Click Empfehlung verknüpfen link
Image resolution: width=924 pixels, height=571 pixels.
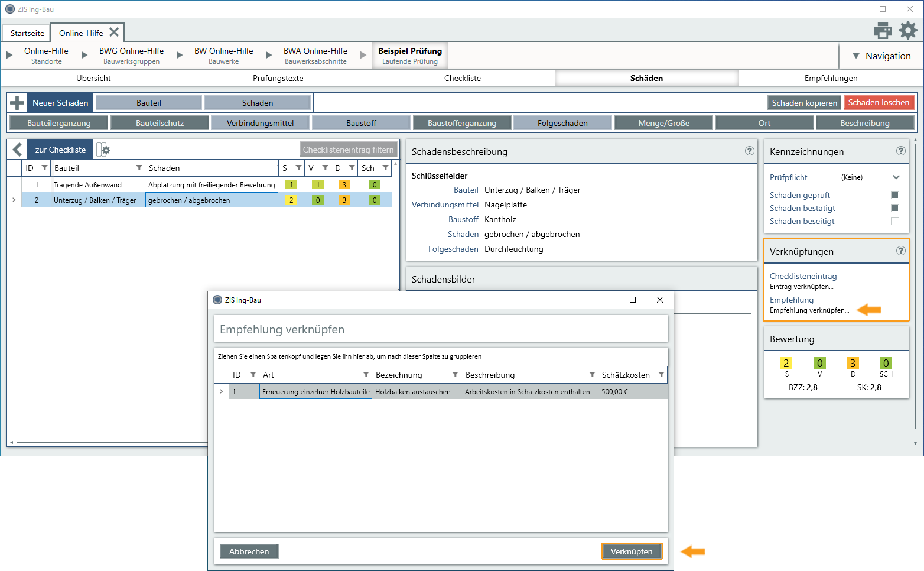[x=809, y=310]
